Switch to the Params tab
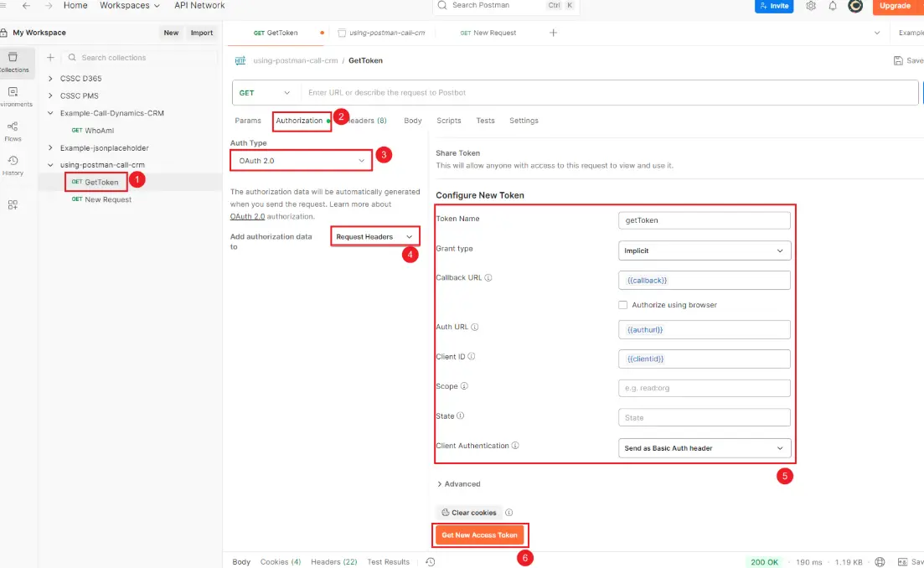This screenshot has height=568, width=924. (x=248, y=121)
